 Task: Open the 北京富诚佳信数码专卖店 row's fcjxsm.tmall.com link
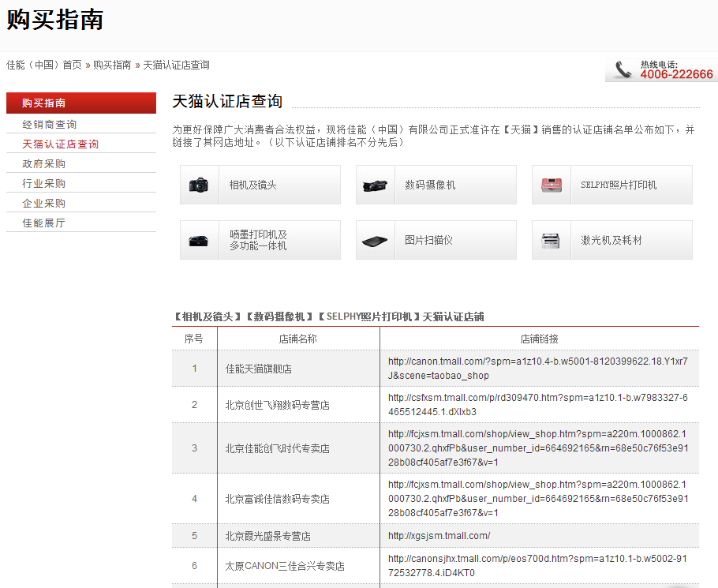tap(538, 498)
